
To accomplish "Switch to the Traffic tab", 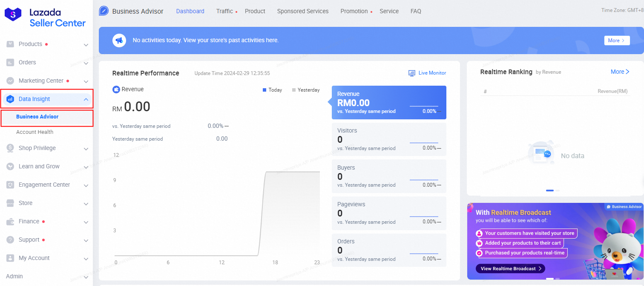I will (224, 11).
